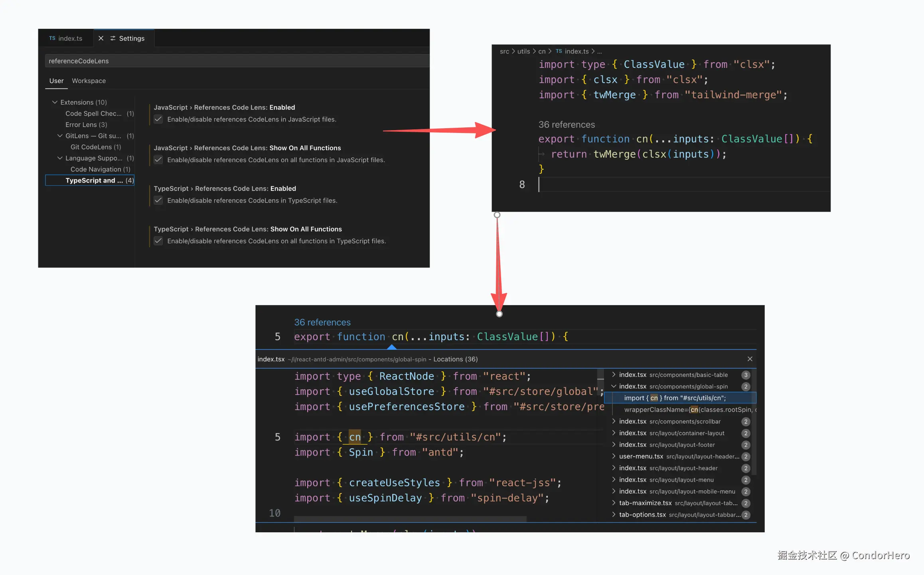
Task: Click the breadcrumb ellipsis after index.ts
Action: [x=600, y=52]
